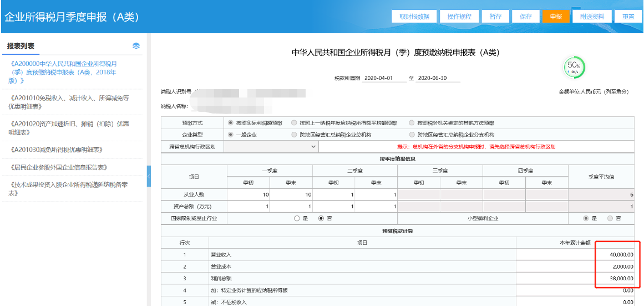Click the 保存 button
644x308 pixels.
(526, 17)
